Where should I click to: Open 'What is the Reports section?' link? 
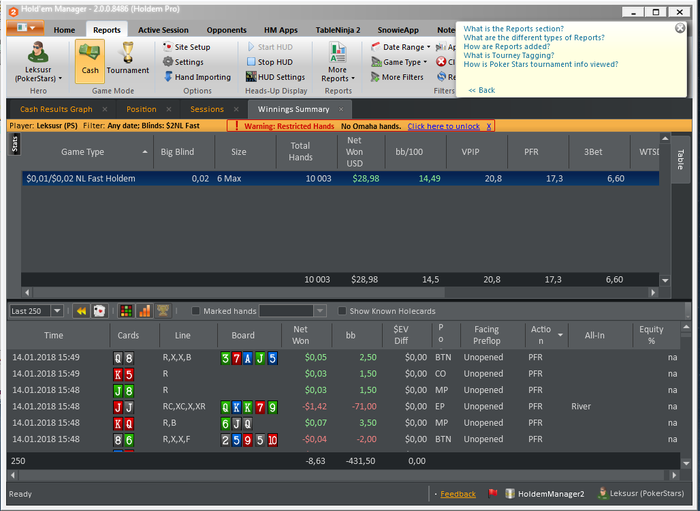[513, 29]
